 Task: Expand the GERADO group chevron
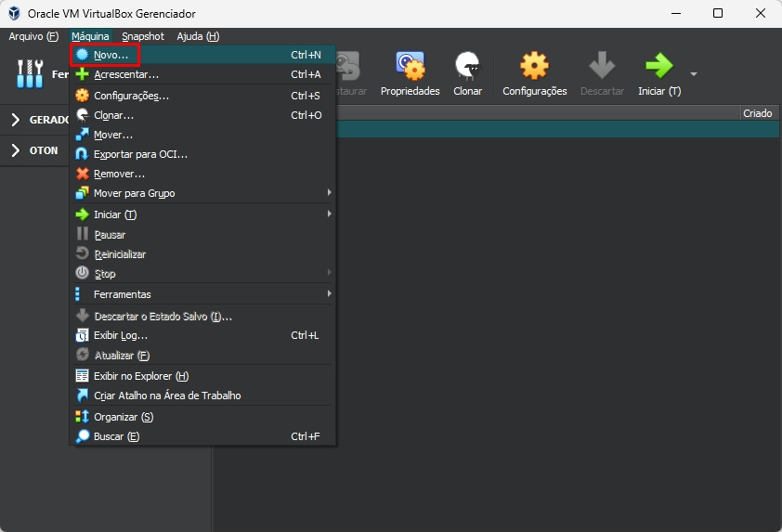point(16,120)
